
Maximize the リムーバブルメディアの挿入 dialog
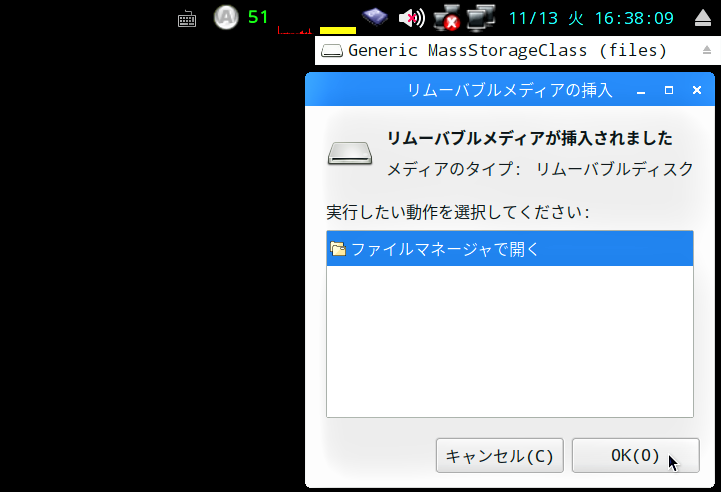pos(669,90)
